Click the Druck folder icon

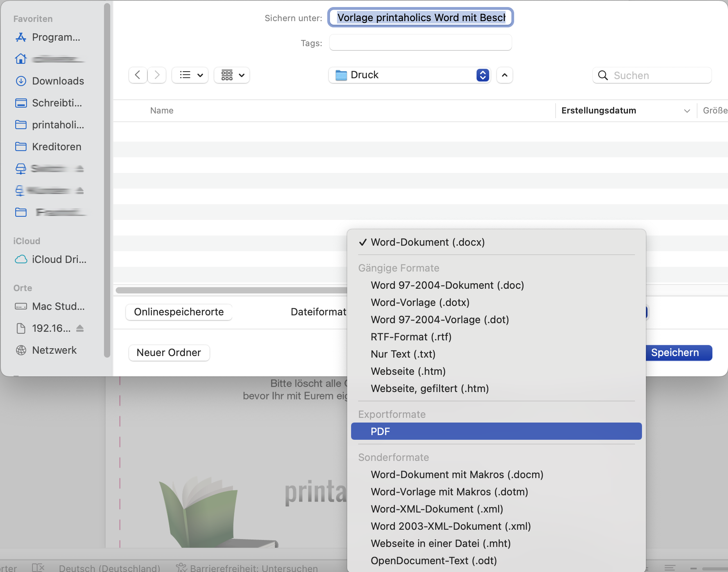[341, 75]
